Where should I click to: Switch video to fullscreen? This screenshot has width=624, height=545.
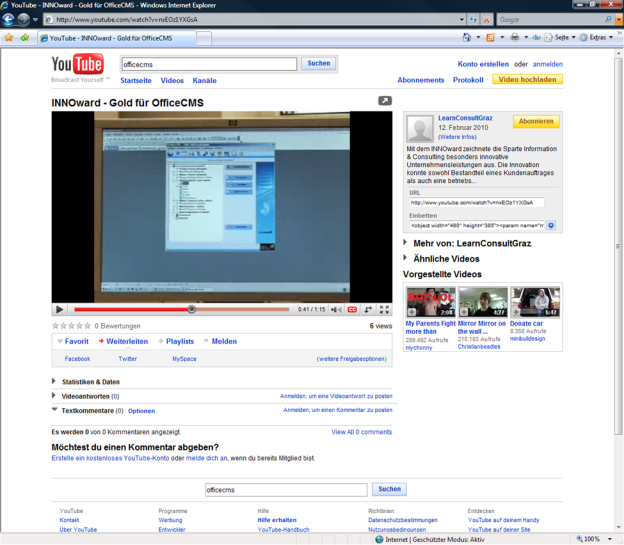[x=384, y=309]
